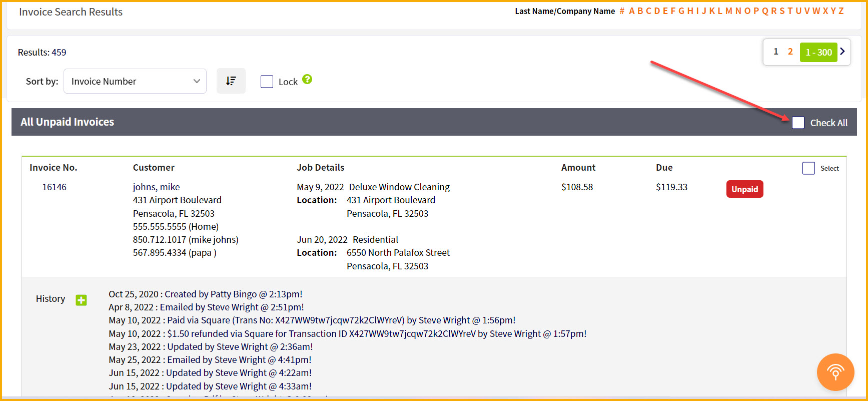The image size is (868, 401).
Task: Open the 1 - 300 results range
Action: point(818,52)
